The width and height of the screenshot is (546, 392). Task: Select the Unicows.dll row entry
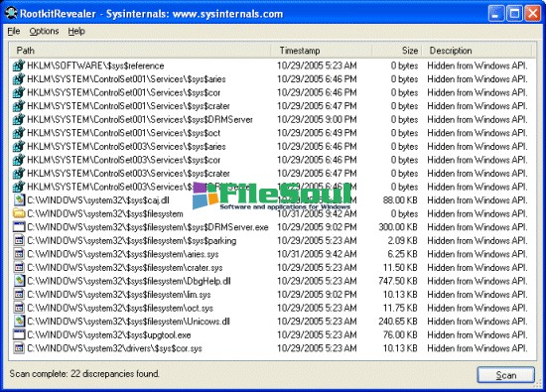click(x=271, y=322)
